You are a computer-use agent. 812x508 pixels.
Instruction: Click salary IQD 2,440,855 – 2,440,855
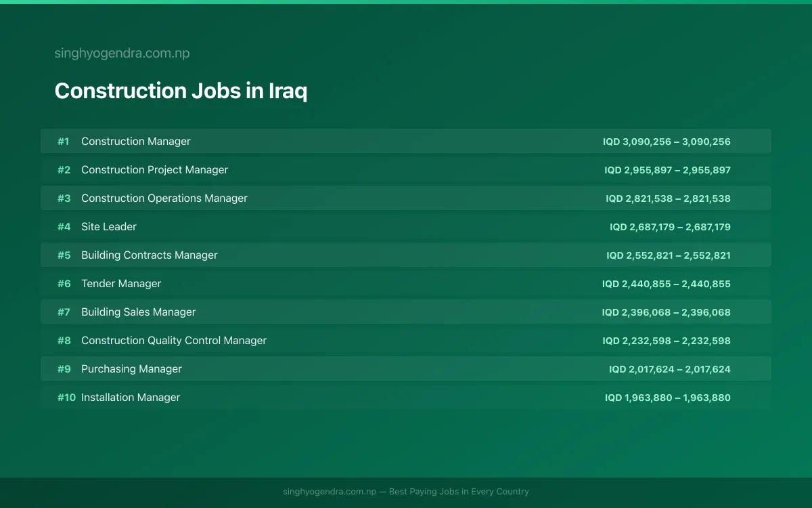coord(667,284)
